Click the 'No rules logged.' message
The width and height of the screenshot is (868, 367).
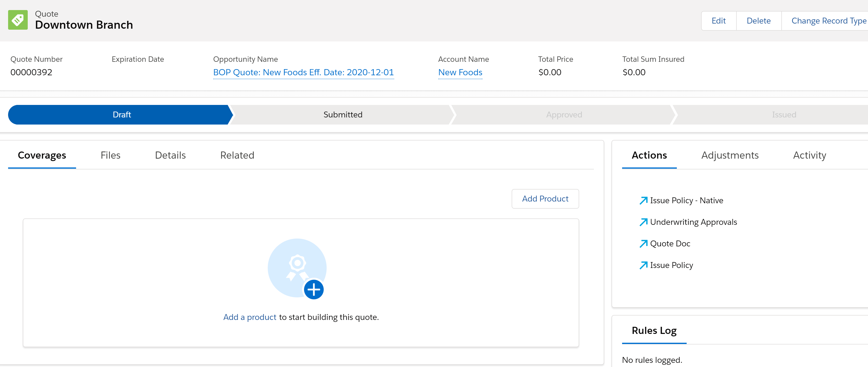pyautogui.click(x=652, y=360)
